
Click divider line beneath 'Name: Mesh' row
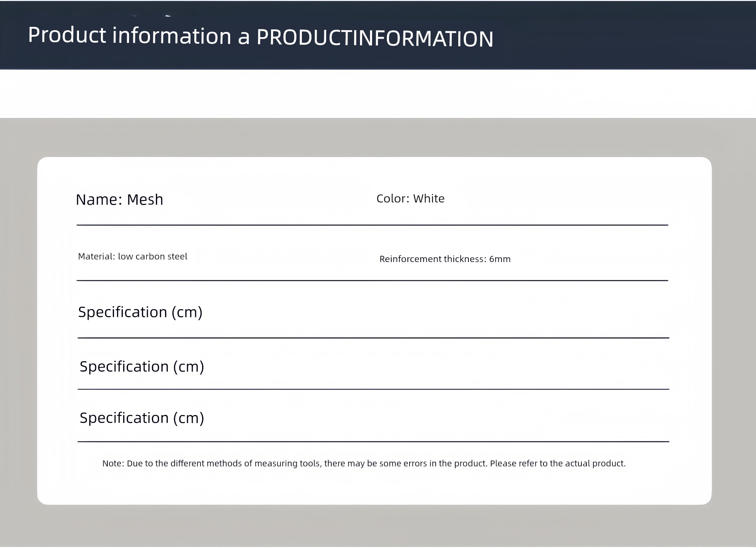pyautogui.click(x=372, y=225)
